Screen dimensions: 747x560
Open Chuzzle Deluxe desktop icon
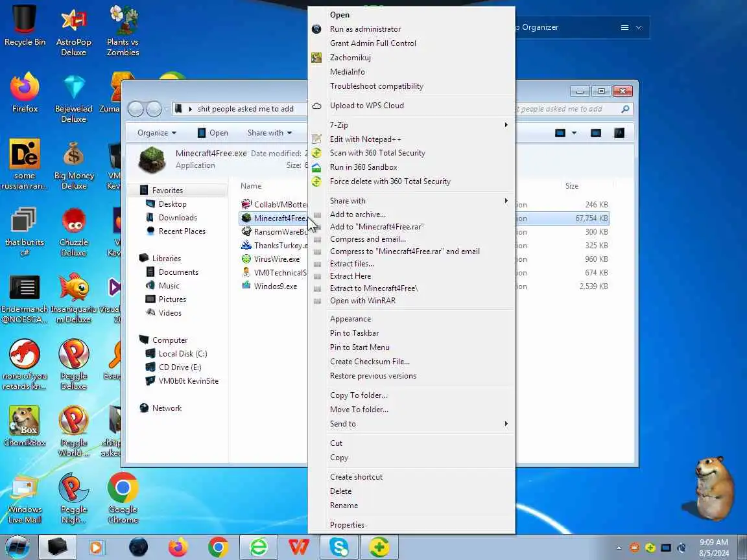[73, 232]
